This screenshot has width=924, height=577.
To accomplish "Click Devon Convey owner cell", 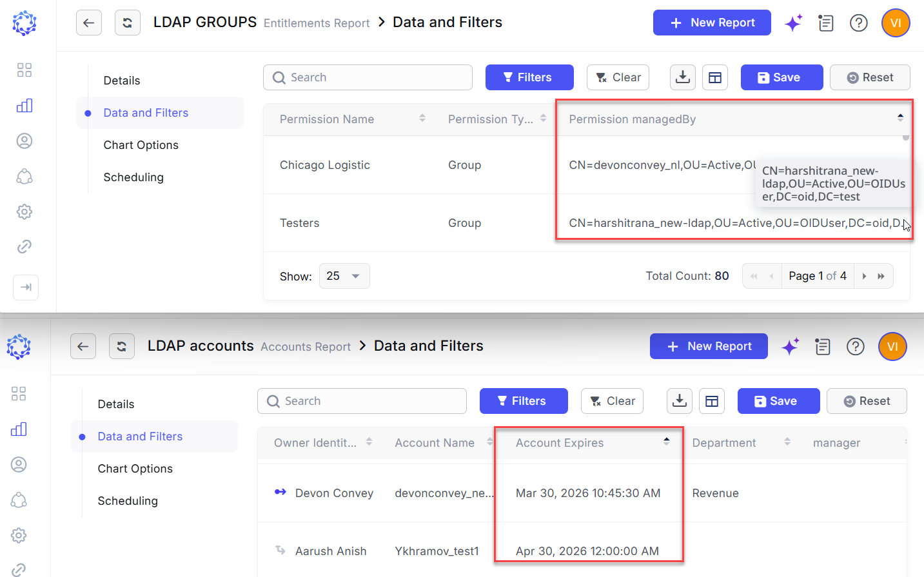I will coord(334,493).
